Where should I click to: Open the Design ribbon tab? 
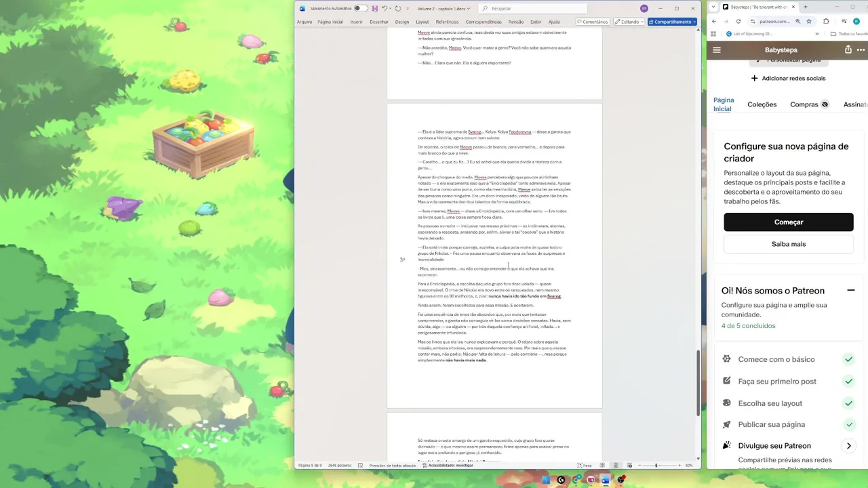tap(401, 22)
